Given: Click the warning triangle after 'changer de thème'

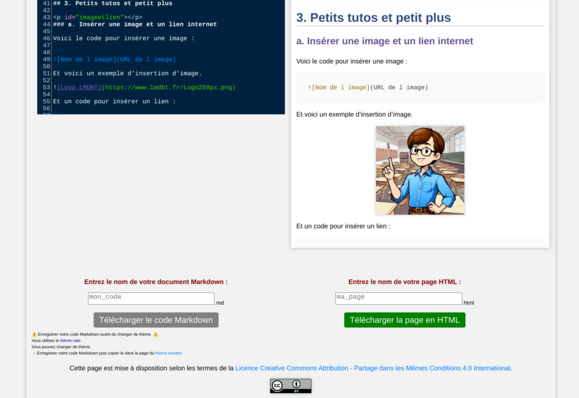Looking at the screenshot, I should [155, 334].
